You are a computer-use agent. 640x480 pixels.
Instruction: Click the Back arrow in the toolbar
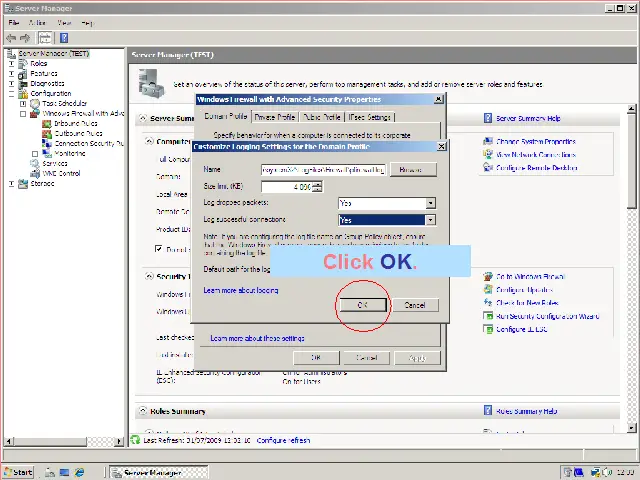point(10,38)
